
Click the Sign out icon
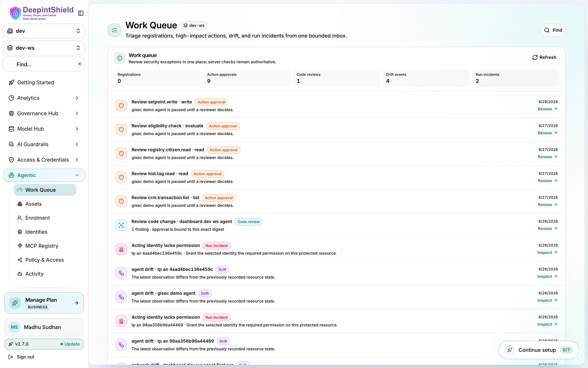pos(11,357)
